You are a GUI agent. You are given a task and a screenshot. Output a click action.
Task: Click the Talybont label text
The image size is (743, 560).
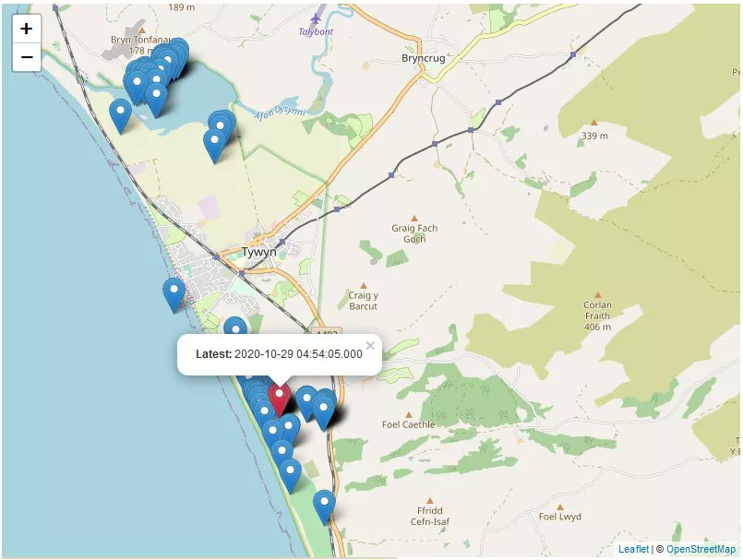(x=316, y=31)
